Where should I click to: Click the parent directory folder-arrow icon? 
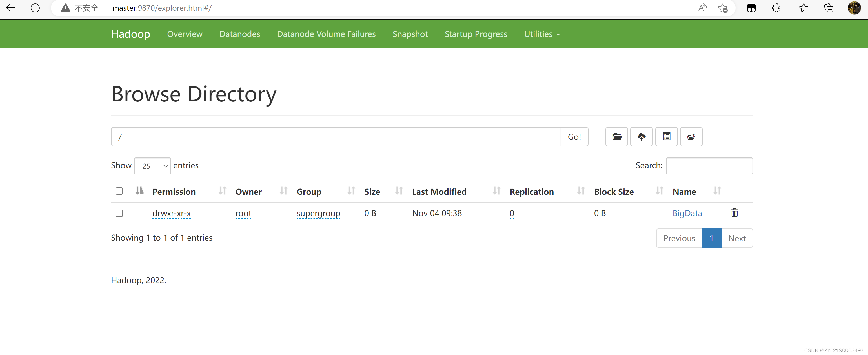(691, 137)
